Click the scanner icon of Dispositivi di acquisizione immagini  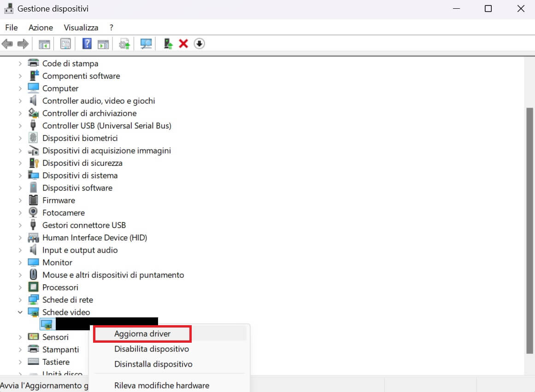coord(33,150)
